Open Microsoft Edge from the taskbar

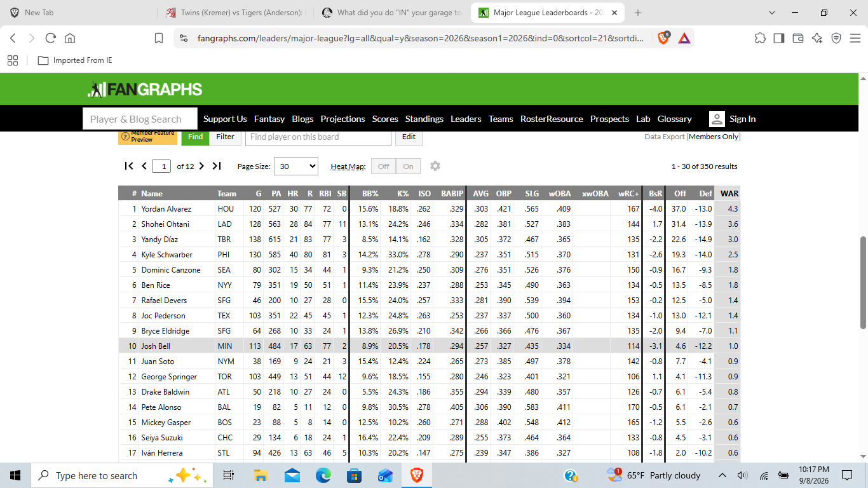click(x=323, y=475)
